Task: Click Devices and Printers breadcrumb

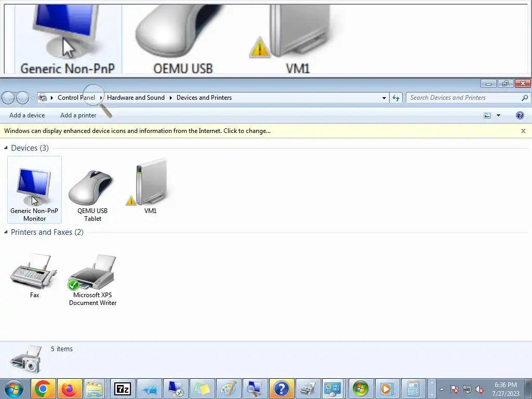Action: 204,98
